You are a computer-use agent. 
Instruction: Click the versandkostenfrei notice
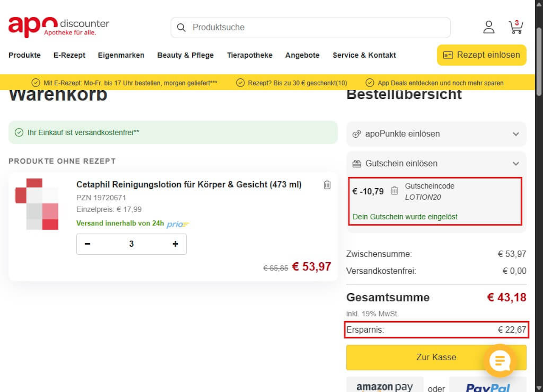(x=173, y=133)
